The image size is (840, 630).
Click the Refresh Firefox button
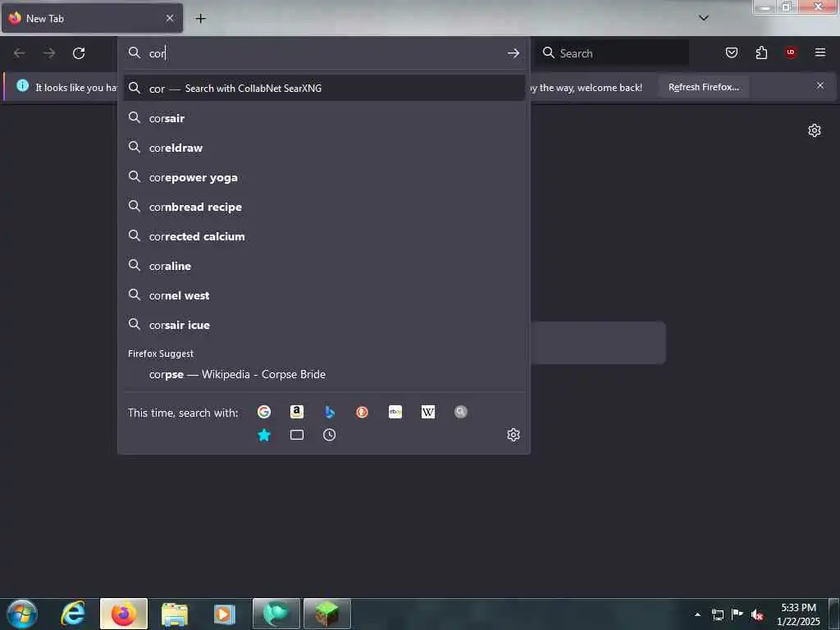(x=703, y=87)
